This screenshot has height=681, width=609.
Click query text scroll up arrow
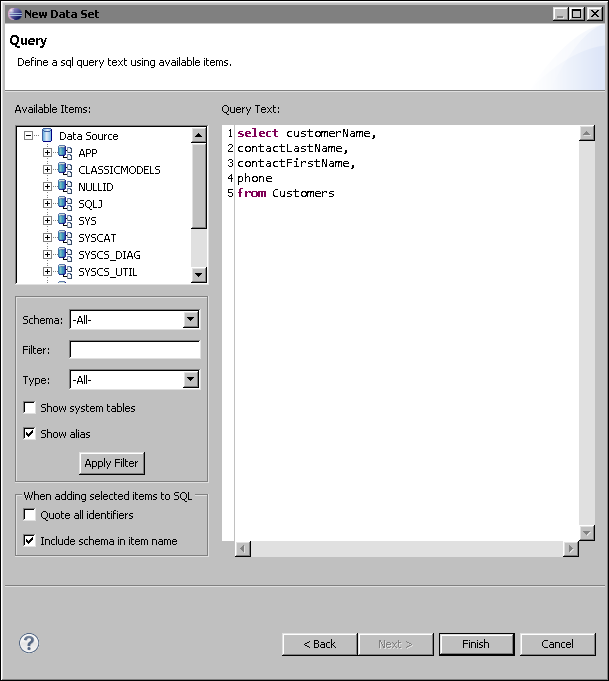pyautogui.click(x=587, y=133)
